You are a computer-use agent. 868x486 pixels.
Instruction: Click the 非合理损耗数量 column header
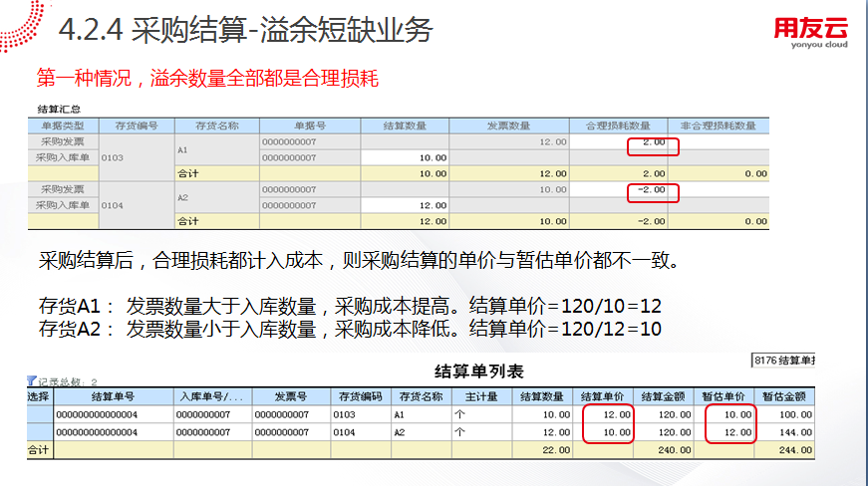click(719, 125)
